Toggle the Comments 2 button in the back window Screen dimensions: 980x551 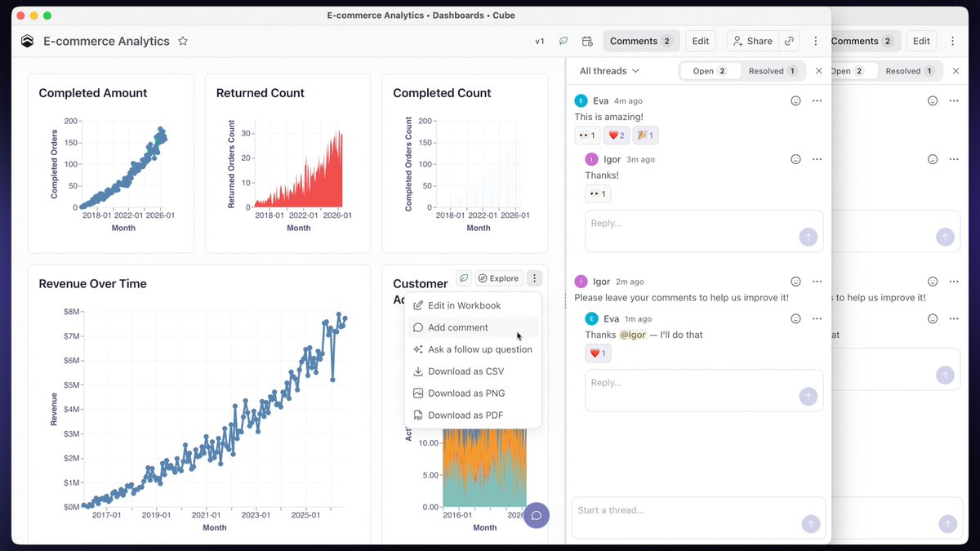pyautogui.click(x=866, y=41)
